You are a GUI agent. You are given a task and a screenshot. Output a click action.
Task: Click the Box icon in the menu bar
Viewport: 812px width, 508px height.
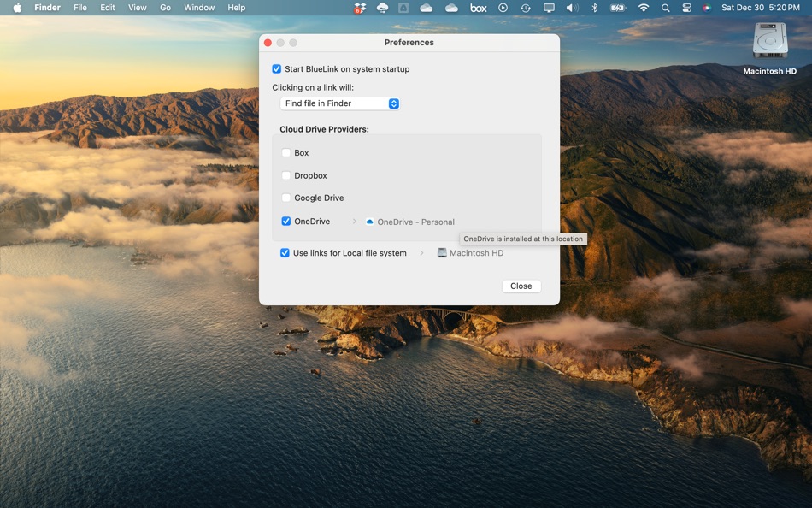(x=478, y=8)
